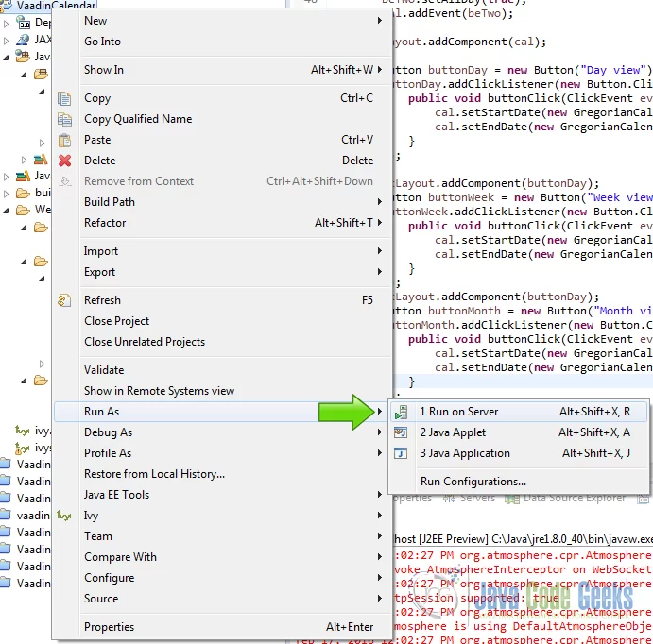The image size is (653, 644).
Task: Expand the build folder node
Action: point(6,194)
